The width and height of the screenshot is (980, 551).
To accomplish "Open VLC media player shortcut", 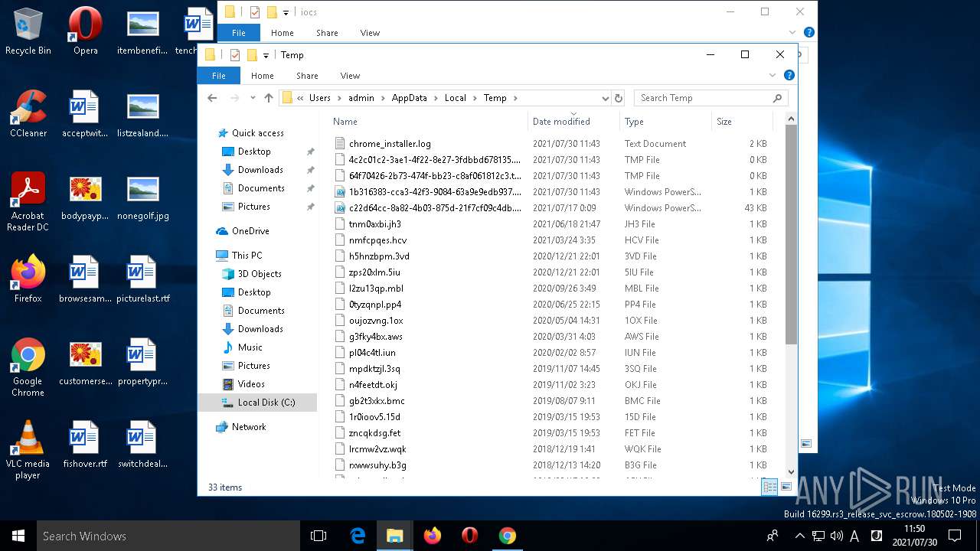I will click(28, 450).
